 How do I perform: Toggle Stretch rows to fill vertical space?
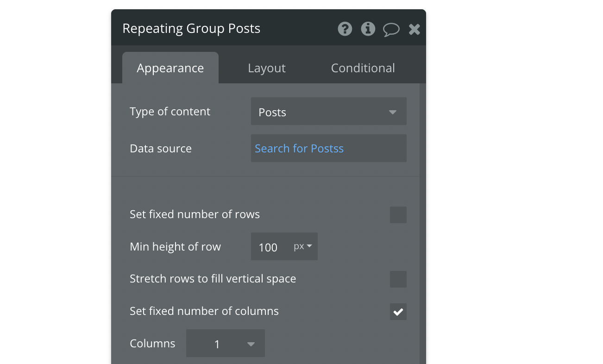[398, 279]
